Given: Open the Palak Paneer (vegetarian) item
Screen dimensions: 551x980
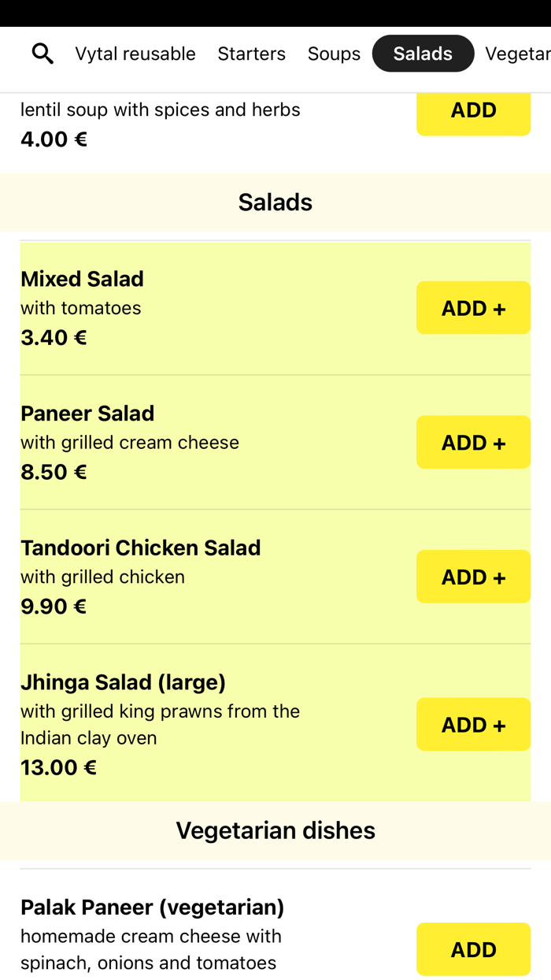Looking at the screenshot, I should pos(152,907).
